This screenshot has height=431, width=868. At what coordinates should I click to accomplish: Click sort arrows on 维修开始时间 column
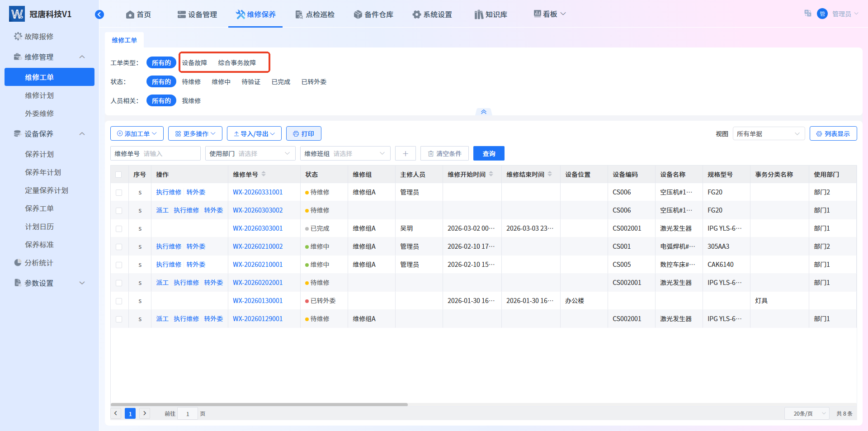point(491,174)
